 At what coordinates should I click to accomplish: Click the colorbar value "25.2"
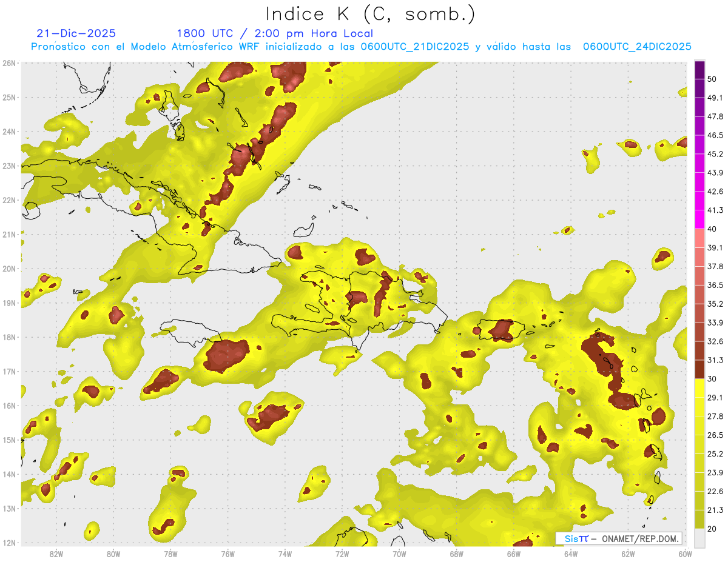coord(715,455)
